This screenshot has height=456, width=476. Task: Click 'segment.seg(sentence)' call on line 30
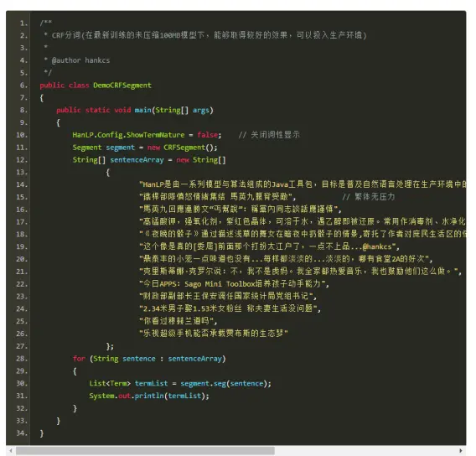click(224, 383)
